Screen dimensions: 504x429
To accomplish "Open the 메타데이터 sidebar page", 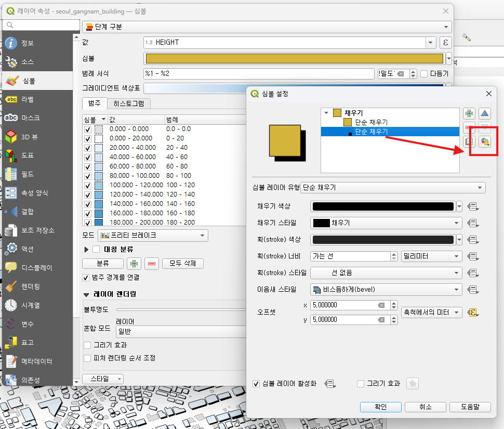I will [x=37, y=361].
